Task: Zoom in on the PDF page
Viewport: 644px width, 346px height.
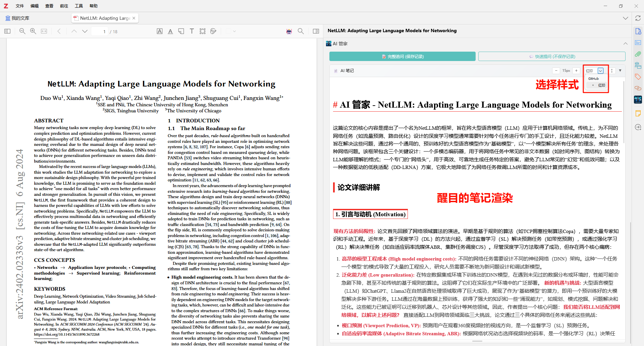Action: (33, 31)
